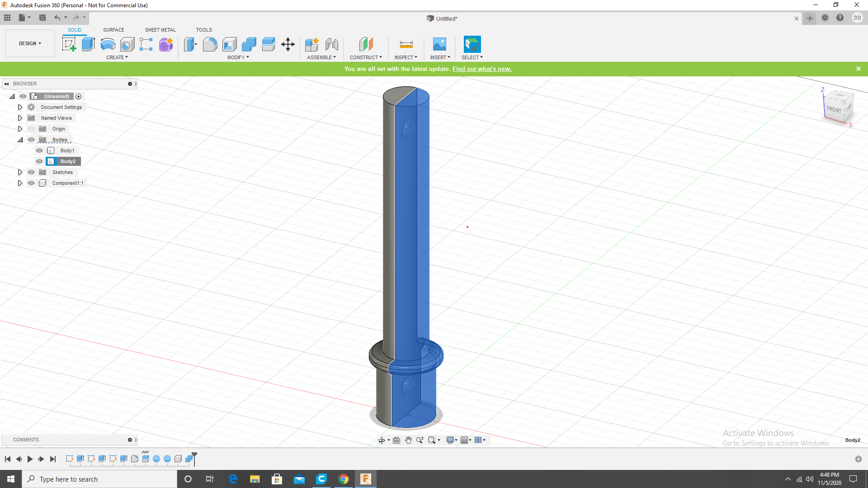Activate the (Unsaved) root component radio button
Viewport: 868px width, 488px height.
tap(79, 96)
